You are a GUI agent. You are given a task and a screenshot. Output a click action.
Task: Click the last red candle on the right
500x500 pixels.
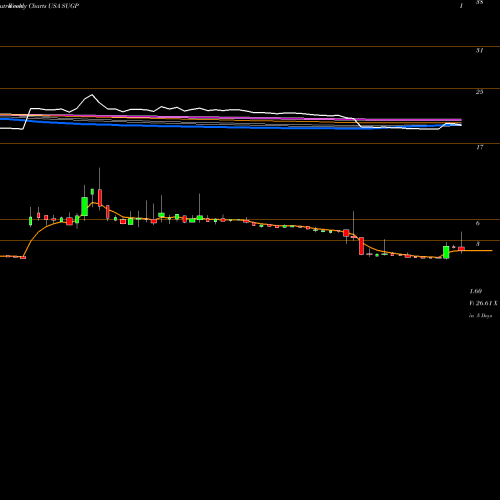tap(461, 249)
